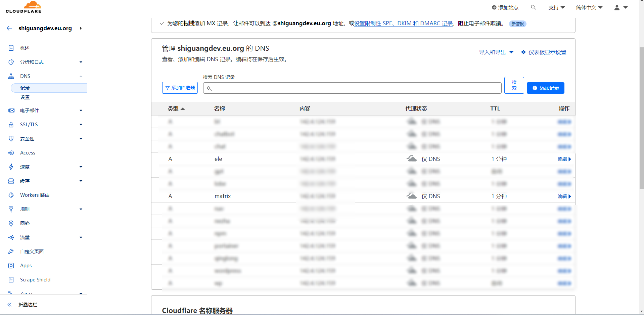644x315 pixels.
Task: Open the Scrape Shield menu item
Action: (35, 280)
